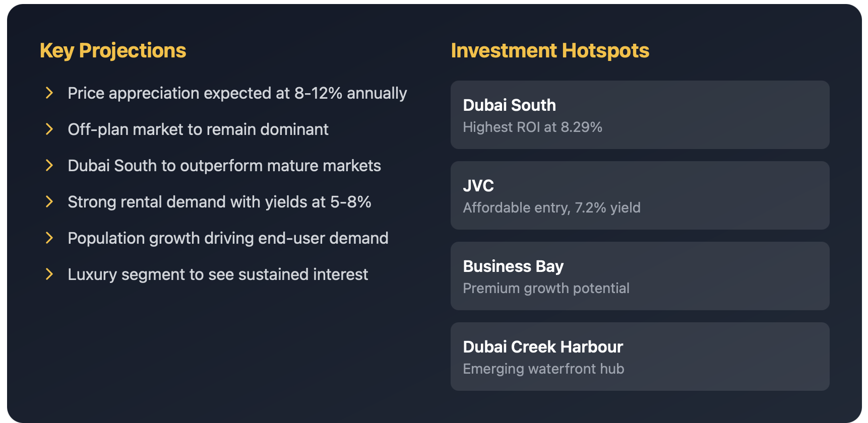Click chevron next to Luxury segment item
This screenshot has width=868, height=423.
(x=49, y=274)
